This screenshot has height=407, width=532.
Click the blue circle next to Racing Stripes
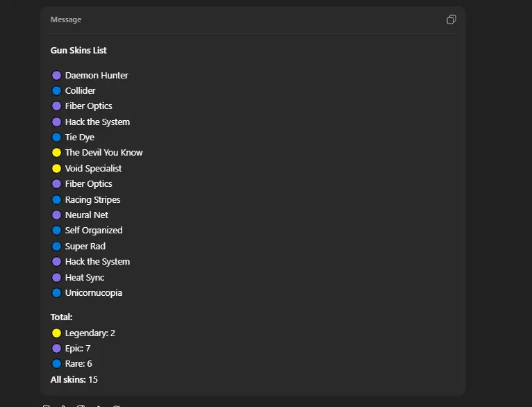(57, 200)
